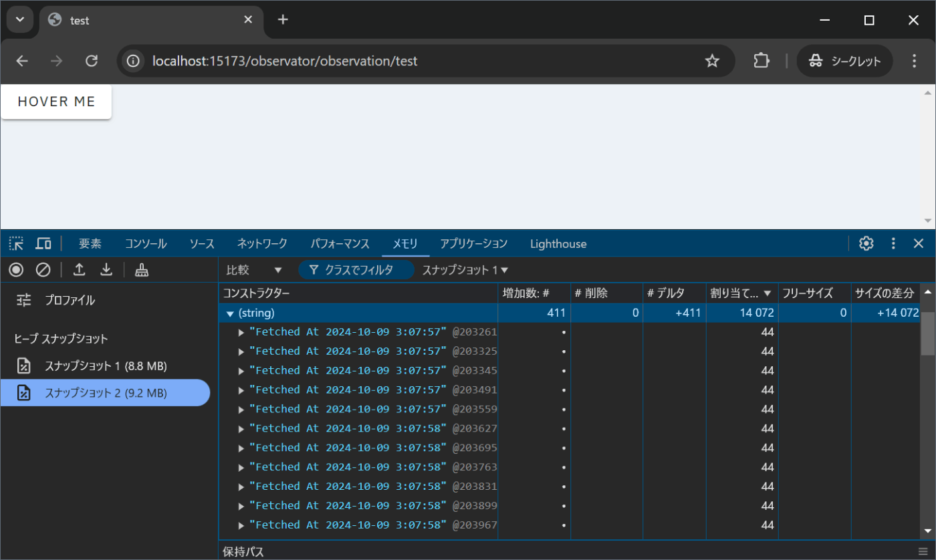
Task: Start recording heap snapshot
Action: tap(16, 270)
